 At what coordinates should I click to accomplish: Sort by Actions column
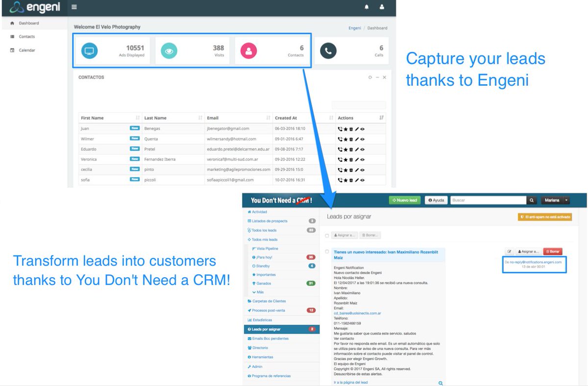point(361,118)
